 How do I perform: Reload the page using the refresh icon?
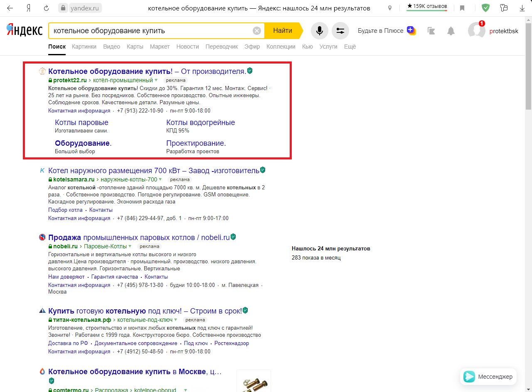click(x=46, y=7)
